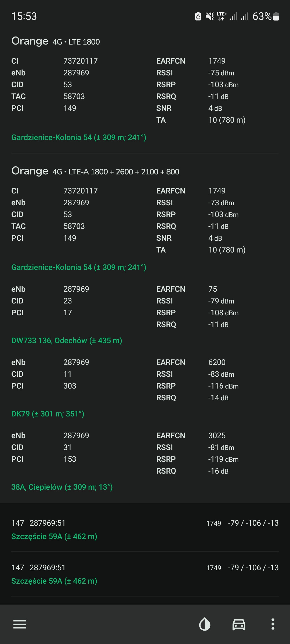Open DW733 136, Odechów location link
This screenshot has width=290, height=644.
point(67,341)
